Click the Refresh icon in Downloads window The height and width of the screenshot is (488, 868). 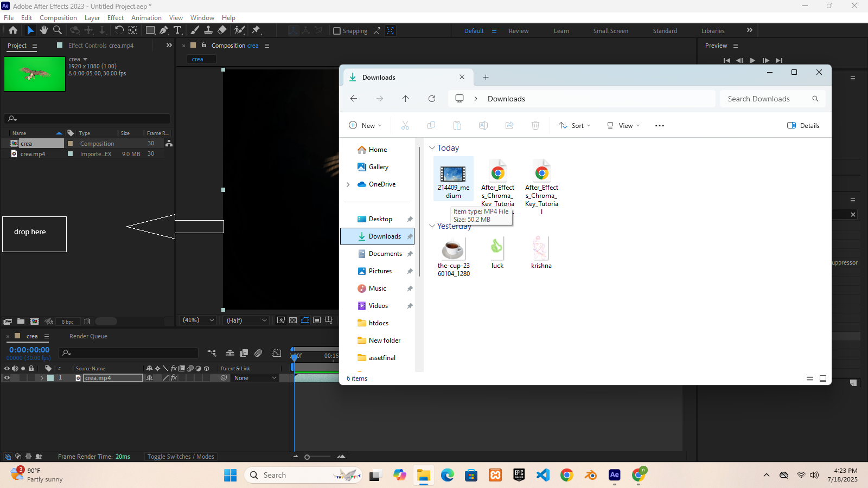point(432,99)
